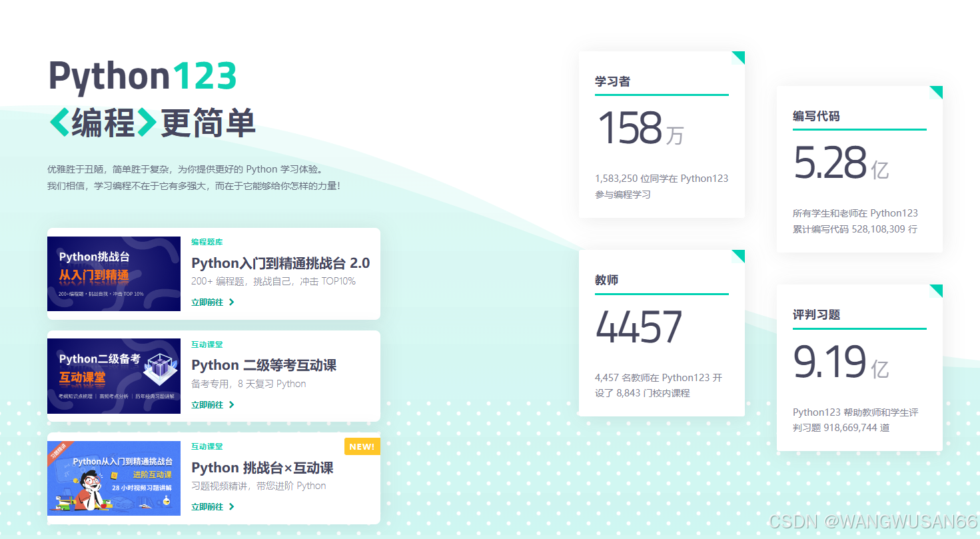Click 备考专用，8 天复习 Python text
The height and width of the screenshot is (539, 980).
(248, 384)
